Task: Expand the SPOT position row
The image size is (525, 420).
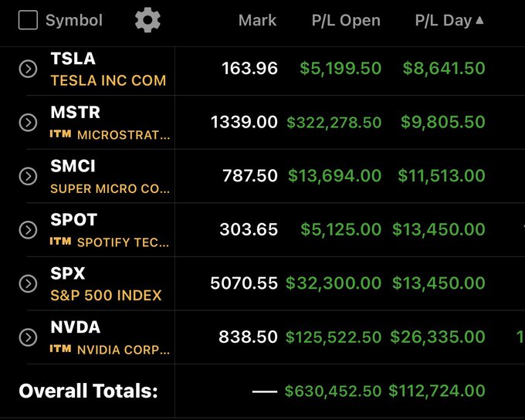Action: coord(28,230)
